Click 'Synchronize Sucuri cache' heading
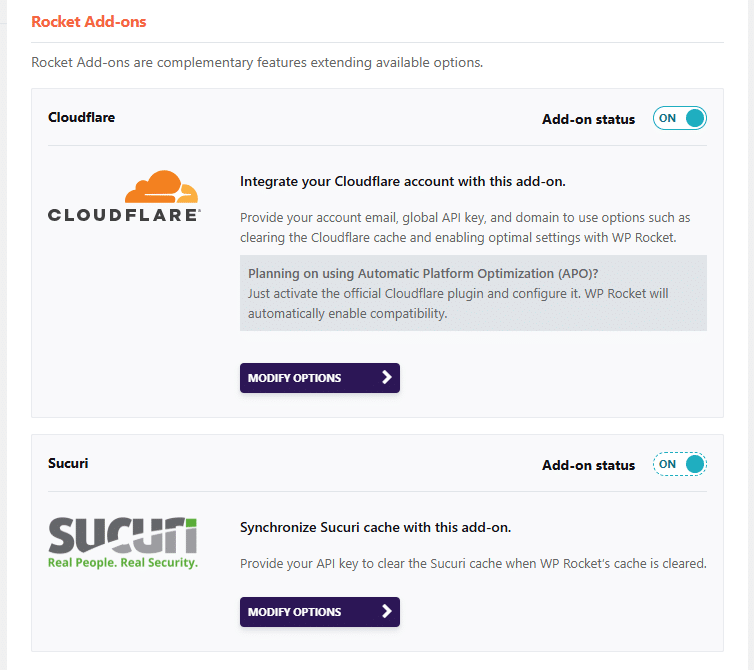This screenshot has height=670, width=754. pyautogui.click(x=375, y=527)
